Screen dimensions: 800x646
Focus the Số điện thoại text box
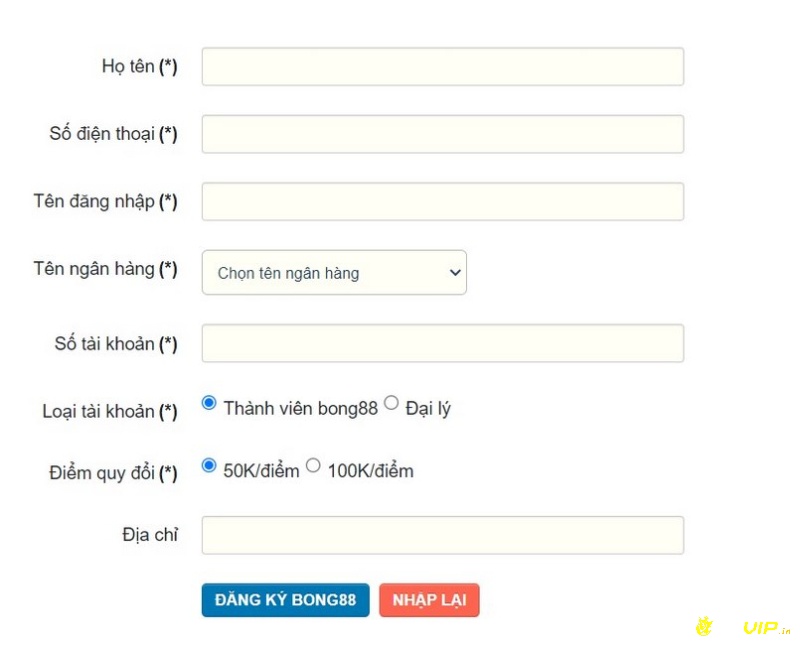[x=442, y=134]
